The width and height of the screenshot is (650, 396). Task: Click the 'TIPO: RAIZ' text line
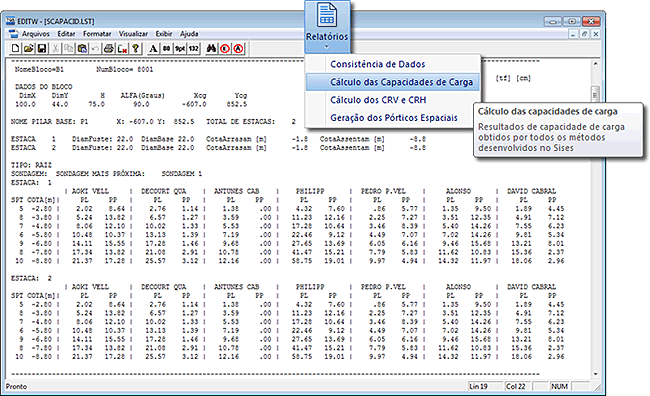tap(32, 165)
